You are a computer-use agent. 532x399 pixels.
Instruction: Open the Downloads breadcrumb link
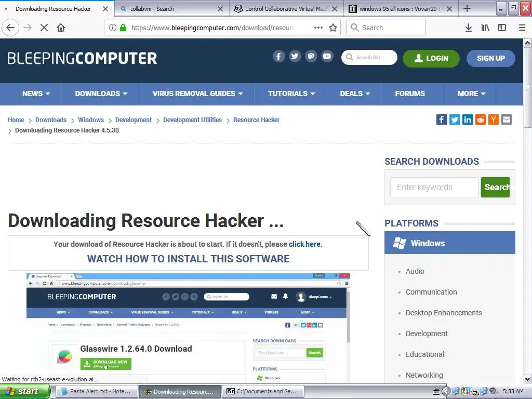coord(51,120)
